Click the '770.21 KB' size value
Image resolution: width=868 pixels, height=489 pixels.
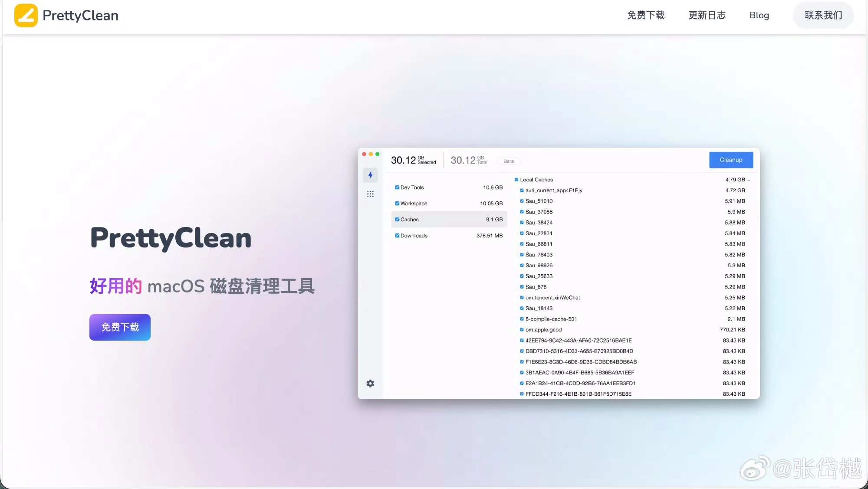point(732,330)
